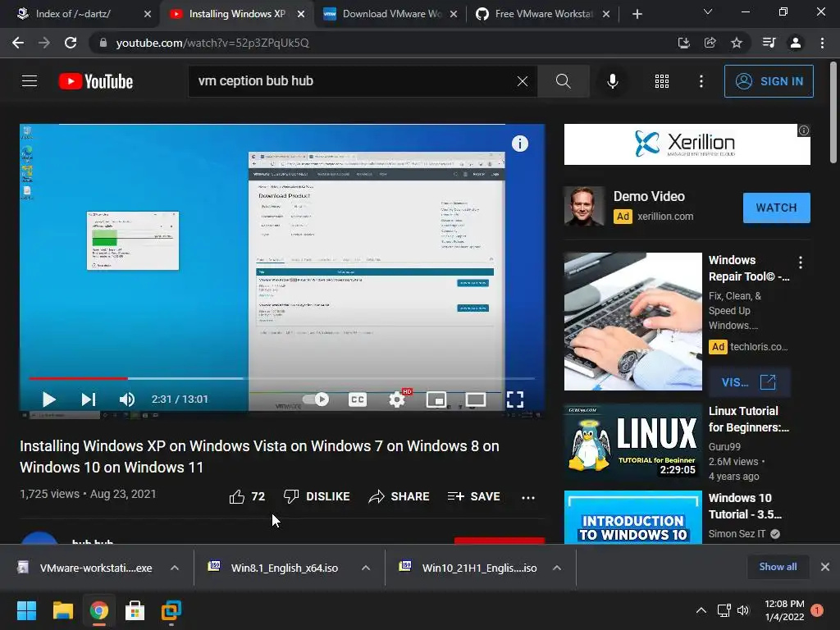Switch to Download VMware tab

(391, 14)
